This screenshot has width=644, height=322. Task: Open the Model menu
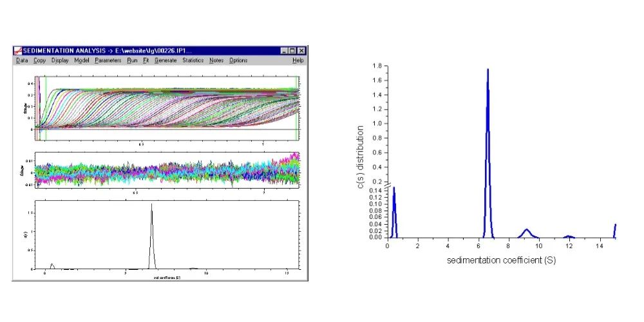click(x=82, y=61)
